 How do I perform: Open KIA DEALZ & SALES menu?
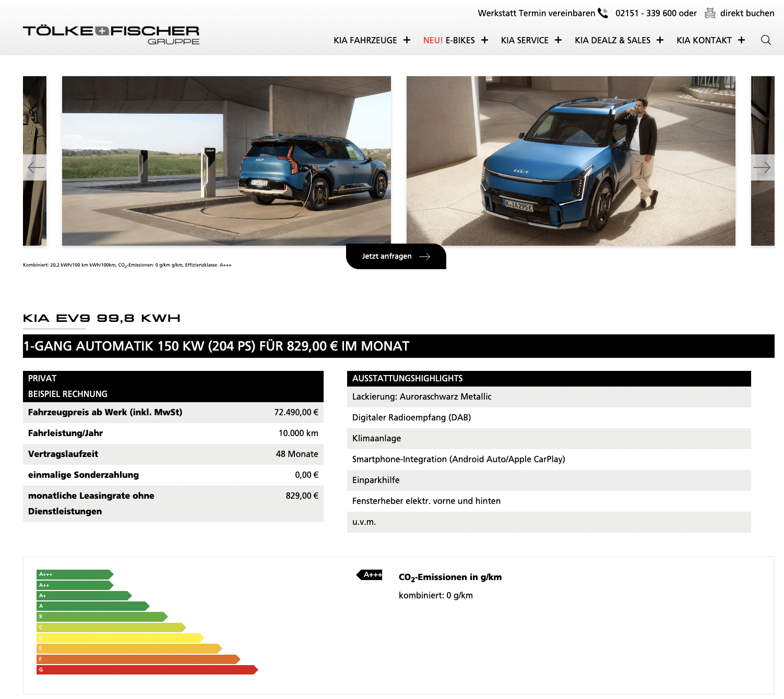coord(612,40)
